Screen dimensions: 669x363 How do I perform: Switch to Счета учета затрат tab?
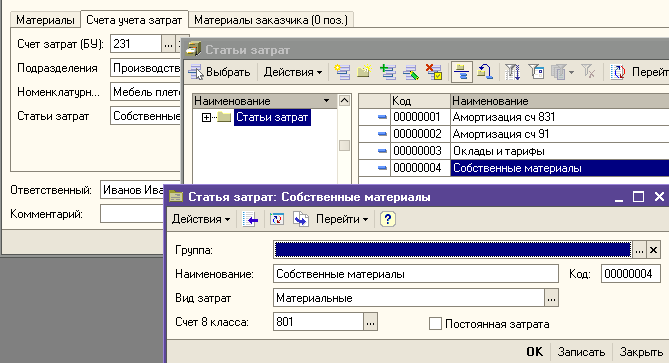(x=134, y=20)
